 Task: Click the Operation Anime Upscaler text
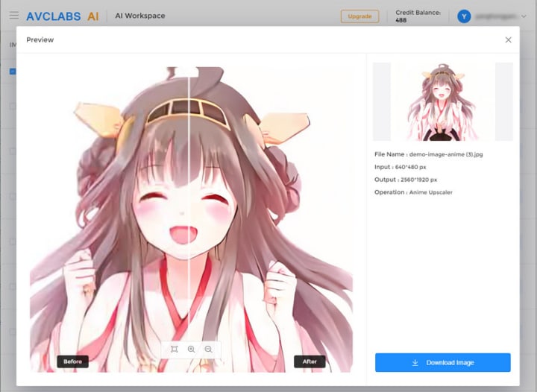click(x=413, y=192)
